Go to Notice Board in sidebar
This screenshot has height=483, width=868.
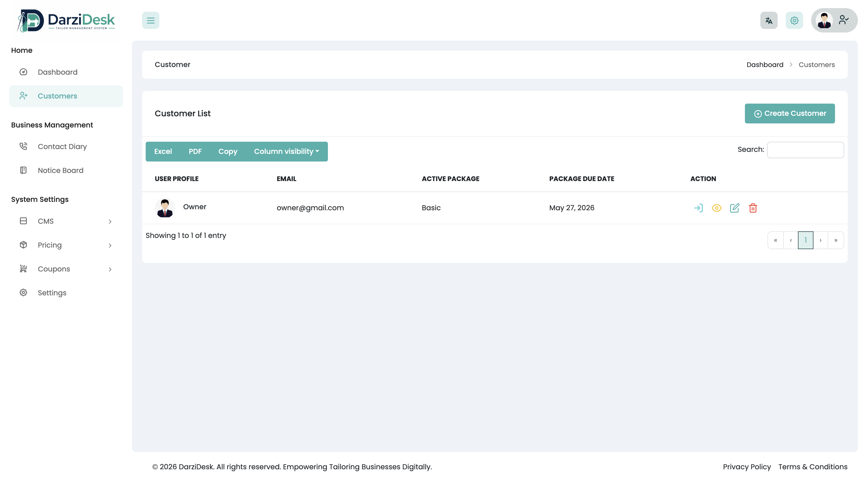click(x=60, y=170)
